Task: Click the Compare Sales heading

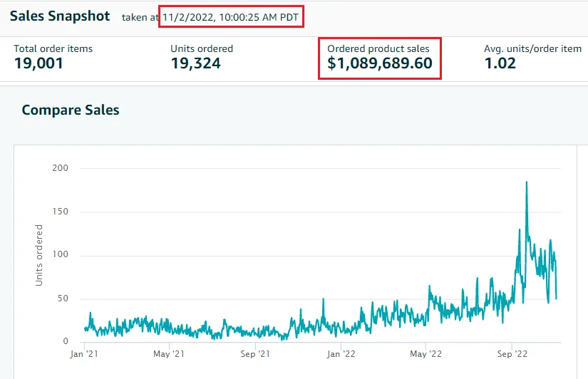Action: [x=71, y=110]
